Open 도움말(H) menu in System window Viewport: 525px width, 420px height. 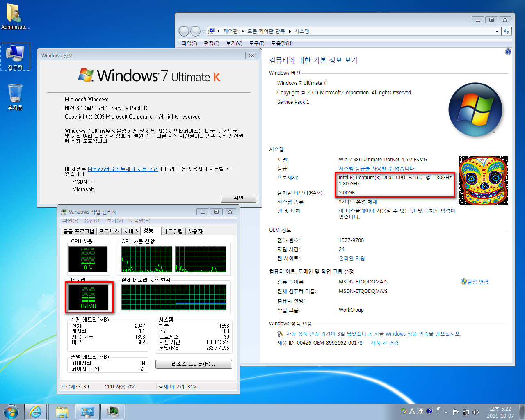pyautogui.click(x=281, y=43)
